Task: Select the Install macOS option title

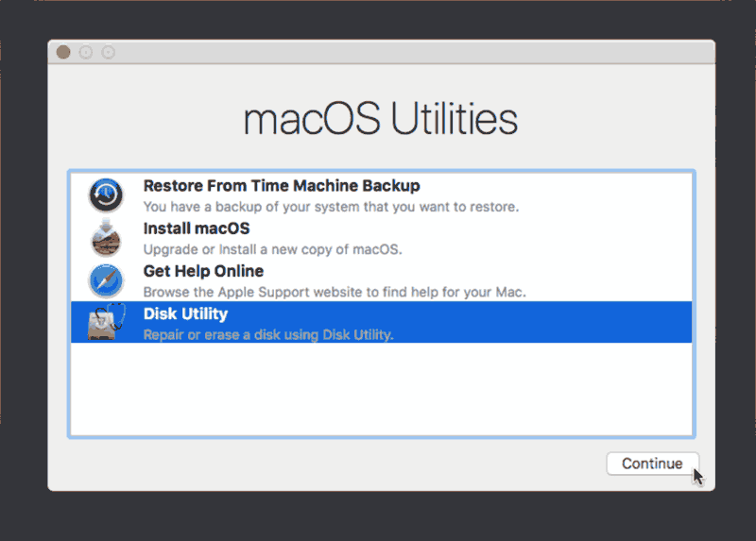Action: click(197, 228)
